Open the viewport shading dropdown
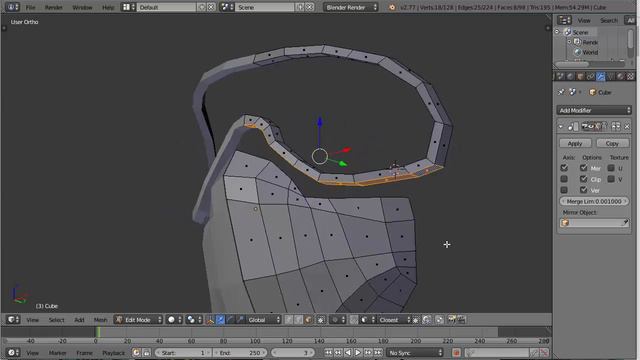 174,320
